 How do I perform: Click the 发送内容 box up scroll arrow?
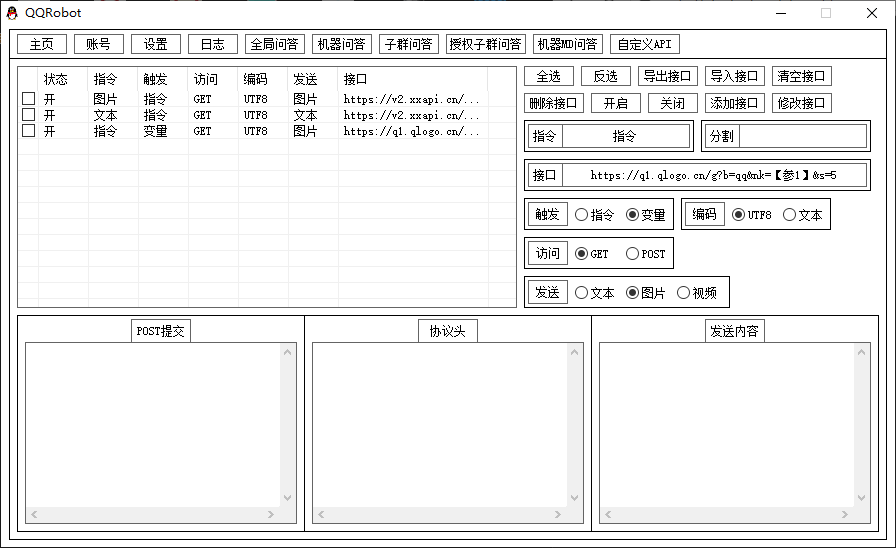click(x=862, y=352)
